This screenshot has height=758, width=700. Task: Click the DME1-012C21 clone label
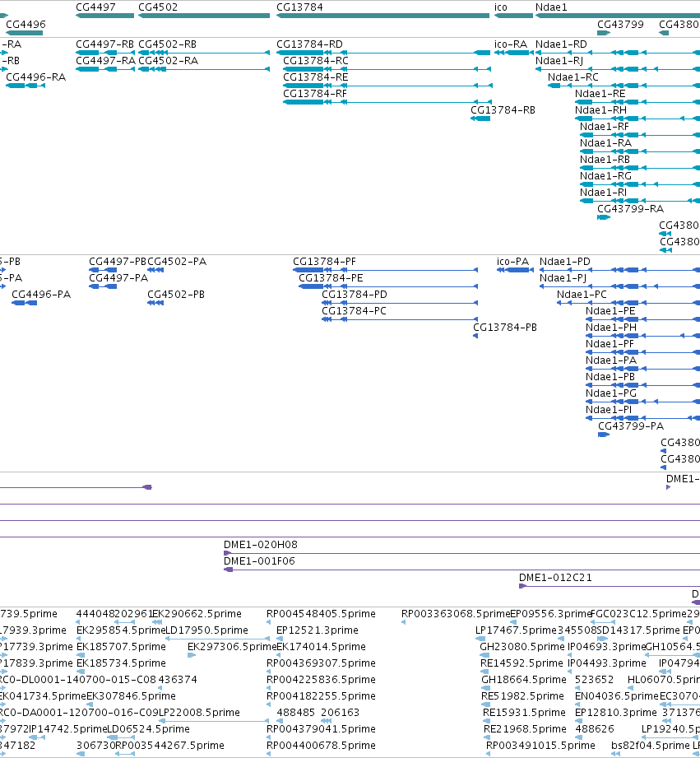coord(555,578)
